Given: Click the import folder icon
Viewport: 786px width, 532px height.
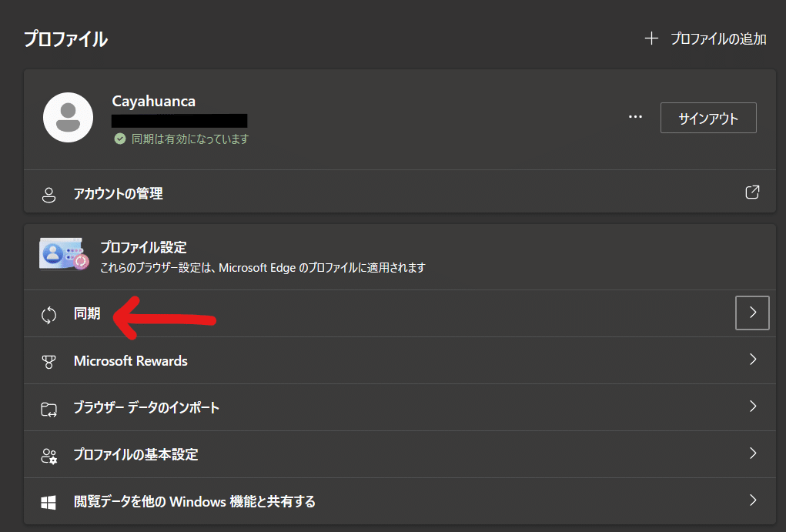Looking at the screenshot, I should [x=48, y=409].
